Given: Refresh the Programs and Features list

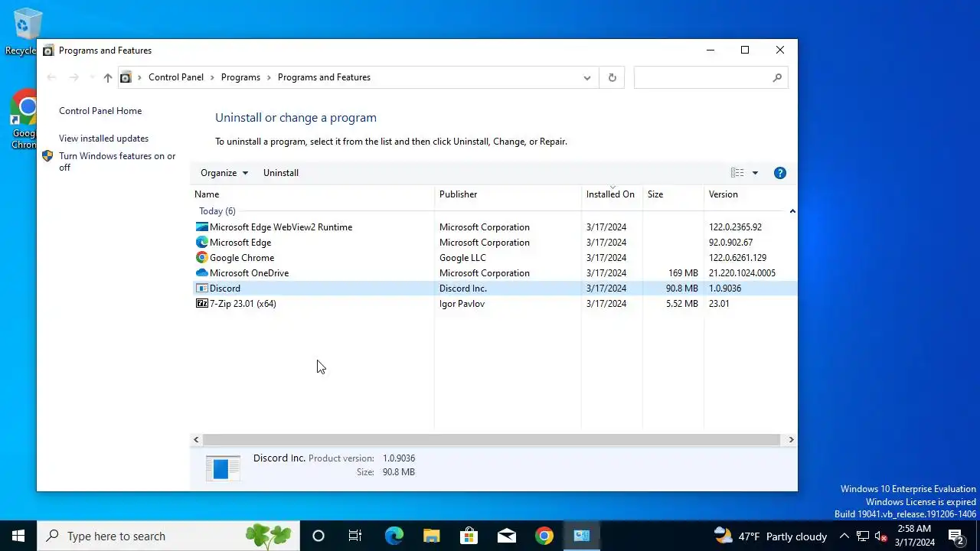Looking at the screenshot, I should [x=612, y=77].
